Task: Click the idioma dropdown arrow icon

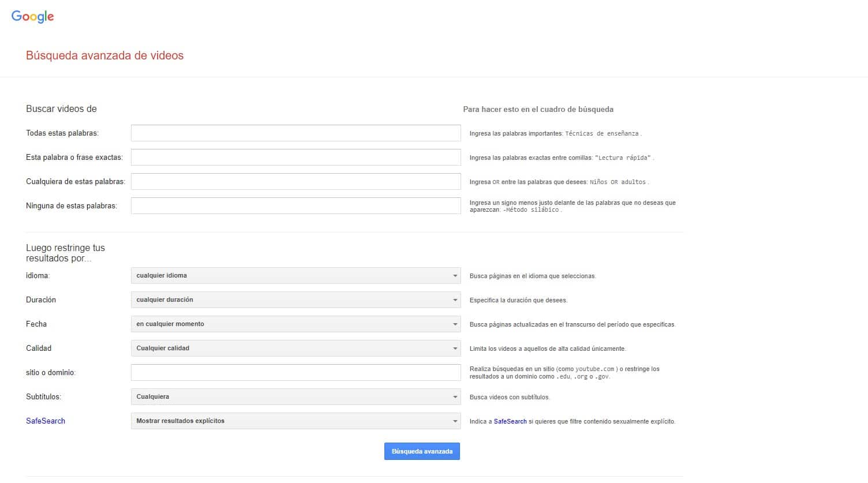Action: tap(454, 275)
